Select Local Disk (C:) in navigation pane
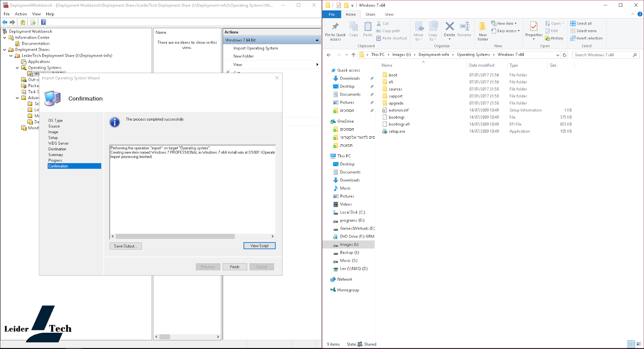Viewport: 644px width, 349px height. pos(352,212)
